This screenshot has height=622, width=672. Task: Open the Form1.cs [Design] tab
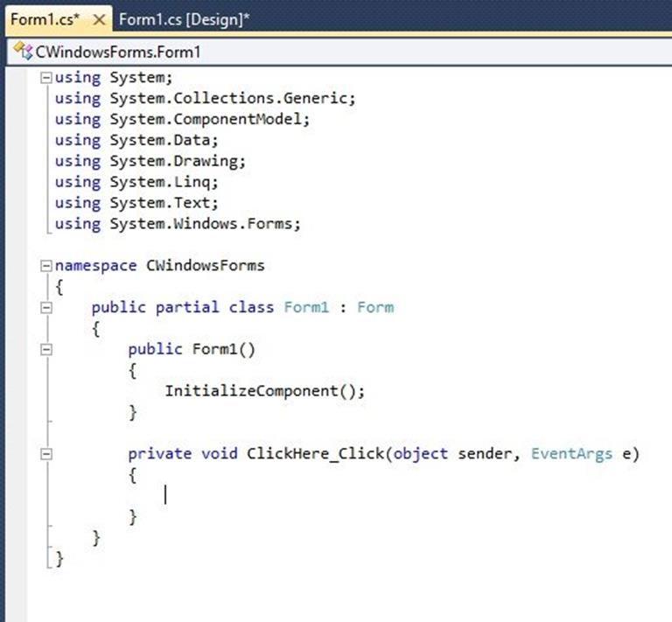184,18
